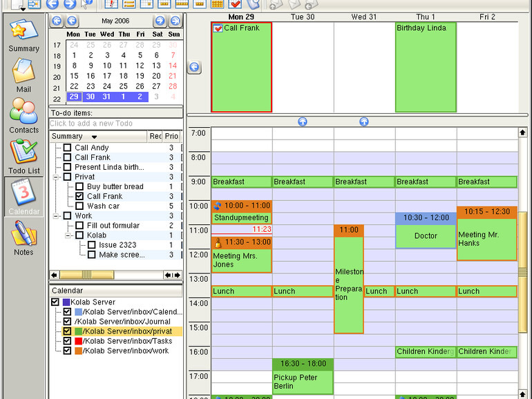Viewport: 532px width, 399px height.
Task: Click in the 'Click to add a new Todo' field
Action: 115,124
